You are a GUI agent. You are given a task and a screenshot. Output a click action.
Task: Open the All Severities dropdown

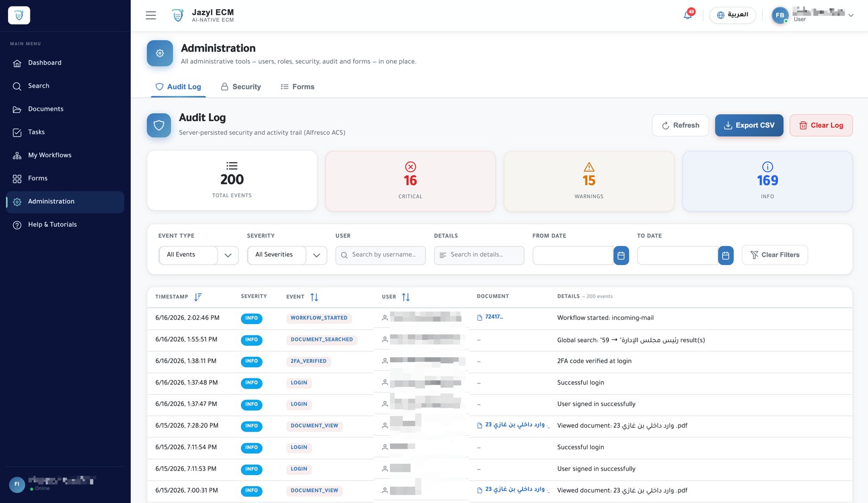pyautogui.click(x=287, y=255)
